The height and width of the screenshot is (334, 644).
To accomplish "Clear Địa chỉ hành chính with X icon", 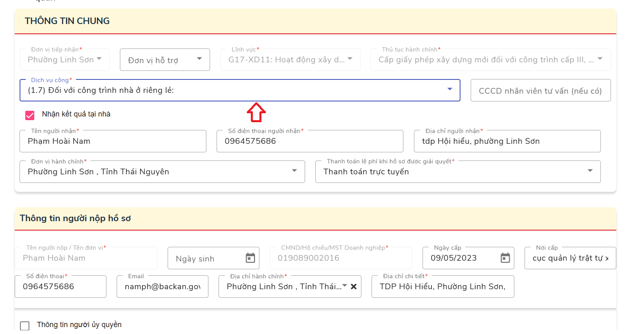I will pyautogui.click(x=354, y=287).
